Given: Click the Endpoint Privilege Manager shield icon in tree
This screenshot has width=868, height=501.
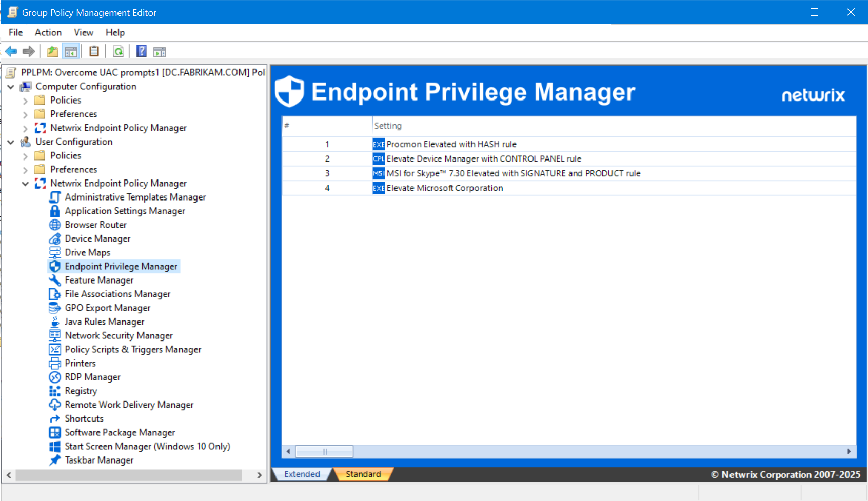Looking at the screenshot, I should pyautogui.click(x=55, y=266).
